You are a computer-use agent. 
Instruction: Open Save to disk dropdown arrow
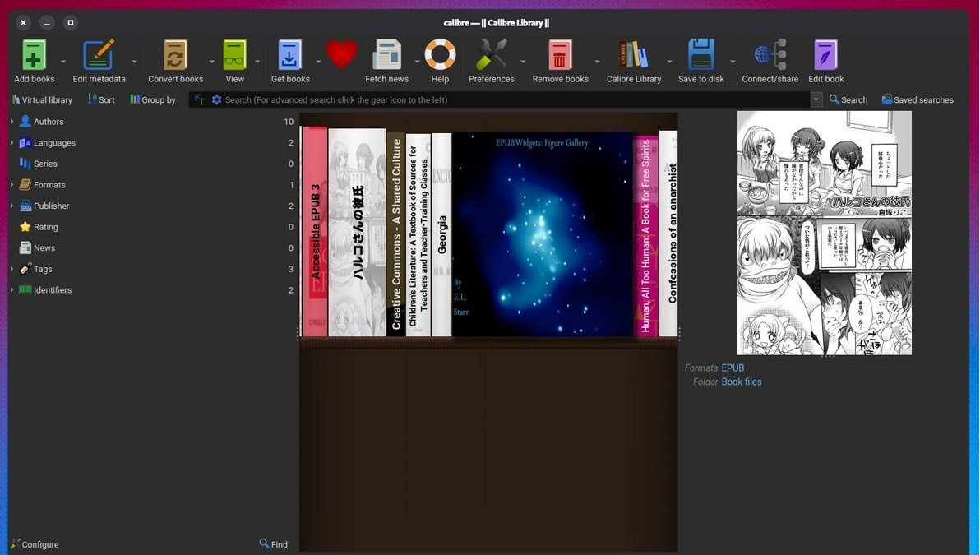(733, 62)
